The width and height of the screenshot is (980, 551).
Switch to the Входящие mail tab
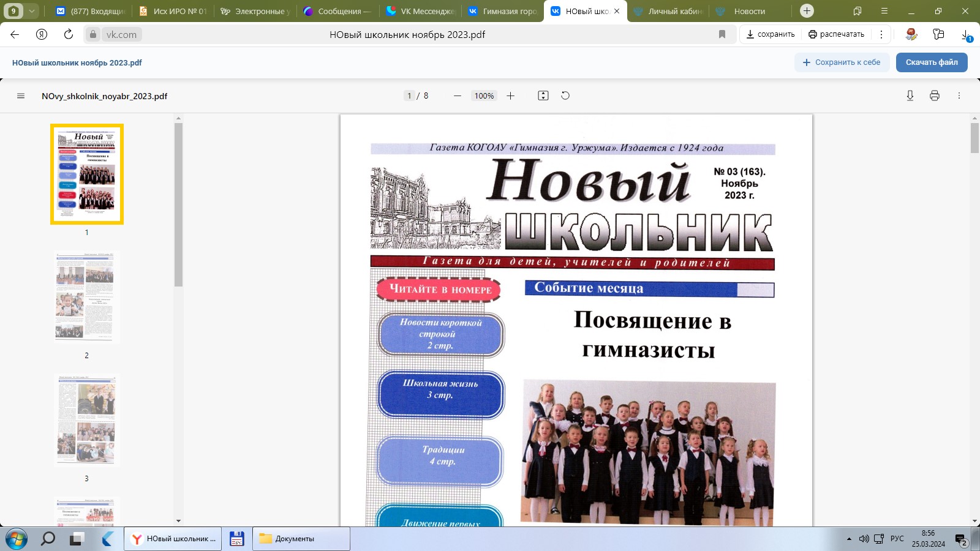tap(91, 11)
